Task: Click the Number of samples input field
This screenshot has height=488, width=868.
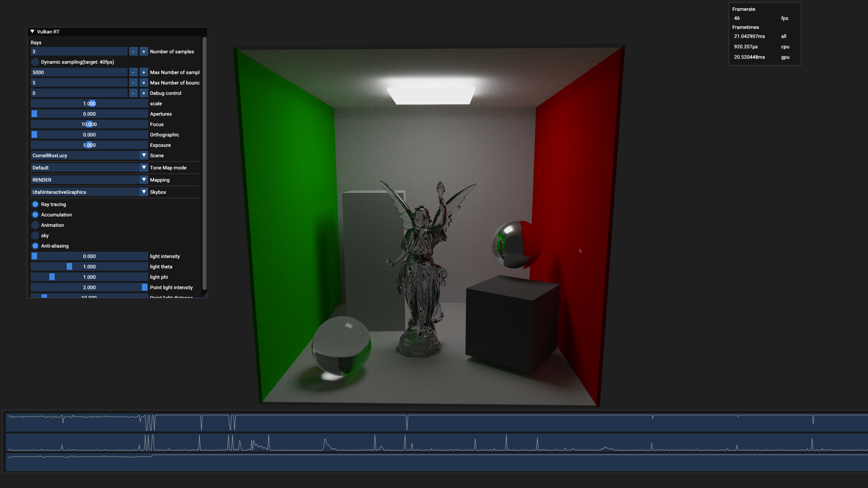Action: (79, 52)
